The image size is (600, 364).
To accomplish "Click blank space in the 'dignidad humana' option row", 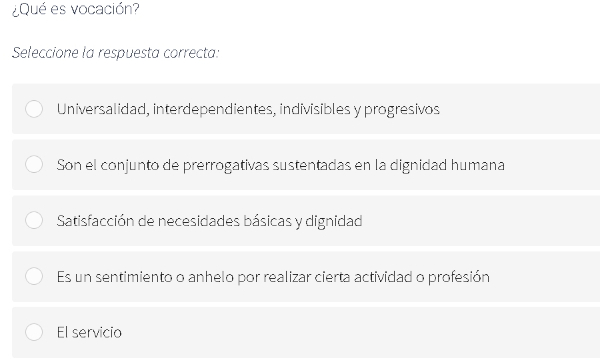I will 553,165.
